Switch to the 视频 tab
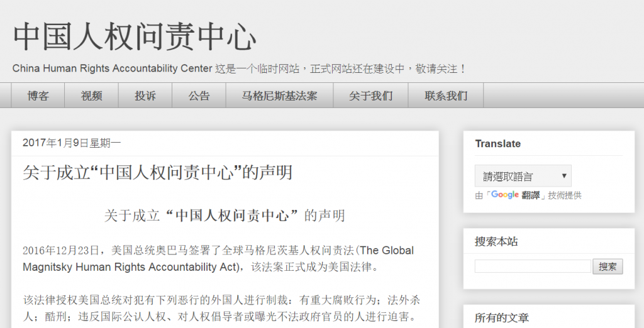The image size is (644, 328). click(91, 96)
